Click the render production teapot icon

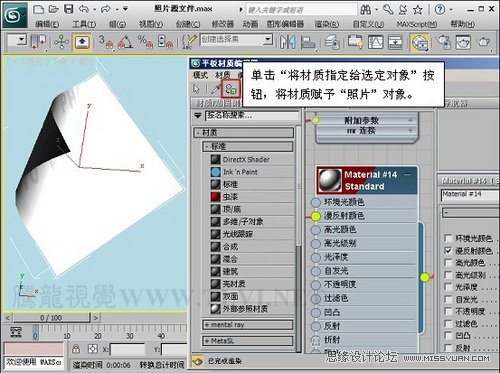click(x=483, y=42)
